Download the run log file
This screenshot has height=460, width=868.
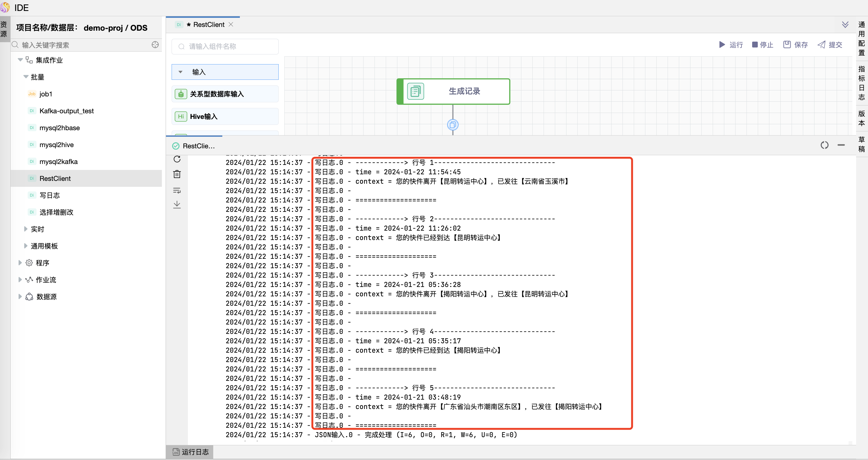coord(177,204)
